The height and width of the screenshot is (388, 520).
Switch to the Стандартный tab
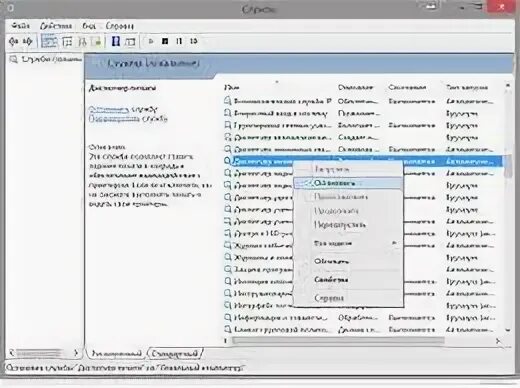point(175,353)
